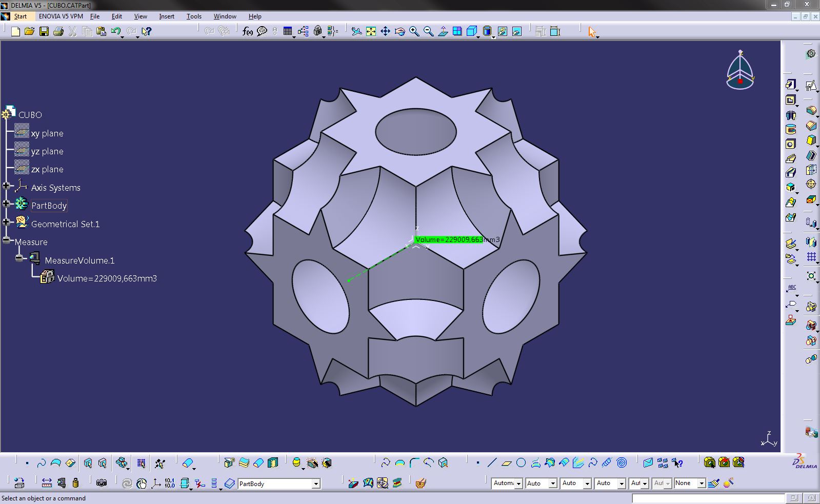Open the Undo history dropdown arrow
Viewport: 820px width, 504px height.
[122, 36]
